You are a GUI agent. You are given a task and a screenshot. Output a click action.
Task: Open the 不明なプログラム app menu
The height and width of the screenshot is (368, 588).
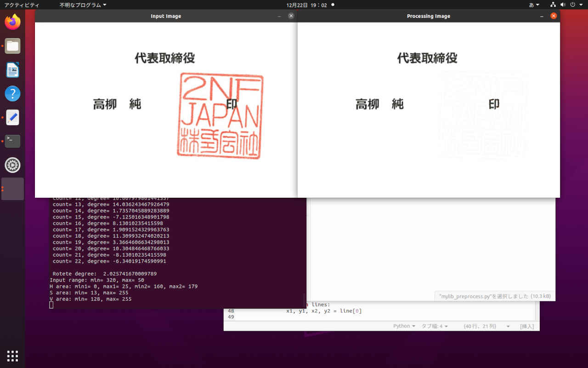point(83,5)
